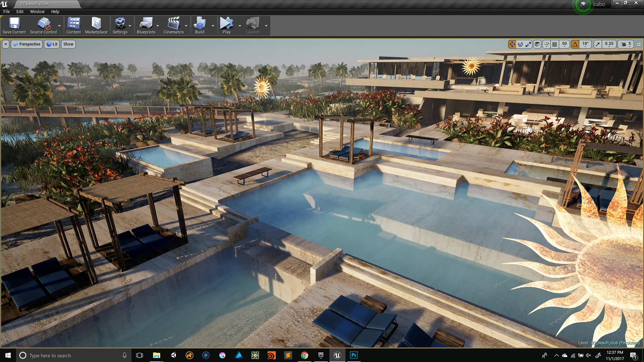Click the Windows Start button
This screenshot has height=362, width=644.
[8, 355]
